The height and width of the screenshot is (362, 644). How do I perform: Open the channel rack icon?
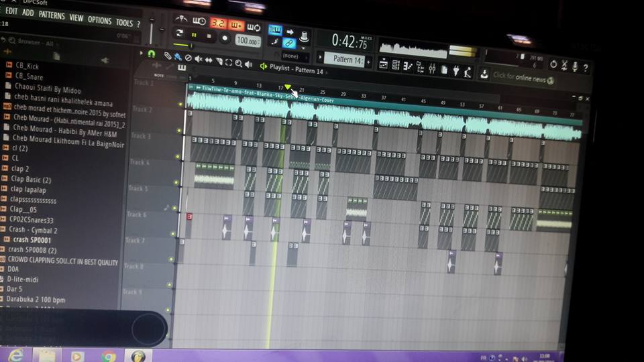pos(396,65)
